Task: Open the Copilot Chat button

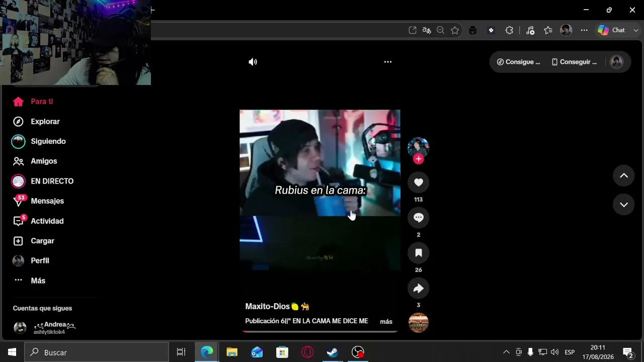Action: point(611,30)
